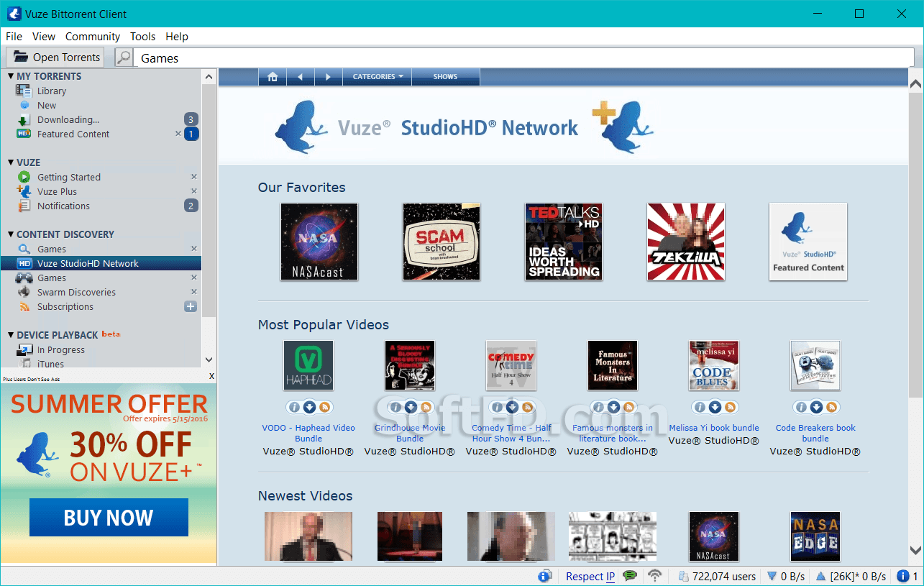The image size is (924, 586).
Task: Navigate back with the left arrow
Action: (x=301, y=77)
